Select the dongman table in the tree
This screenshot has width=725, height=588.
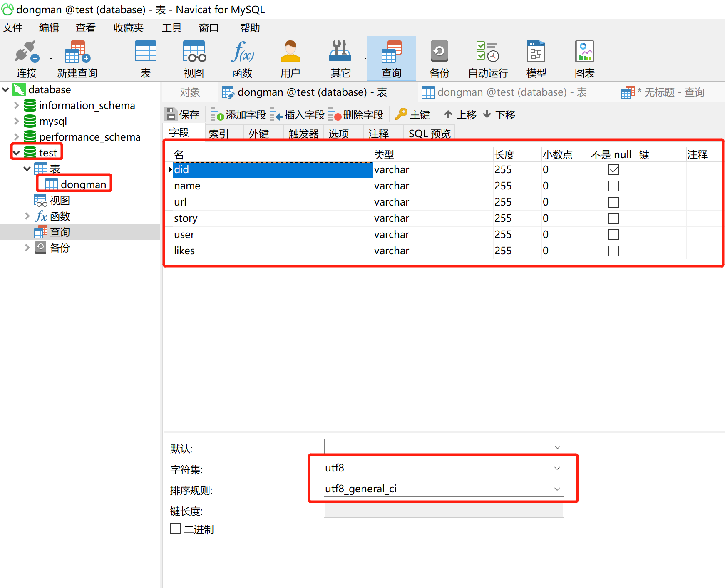point(83,184)
